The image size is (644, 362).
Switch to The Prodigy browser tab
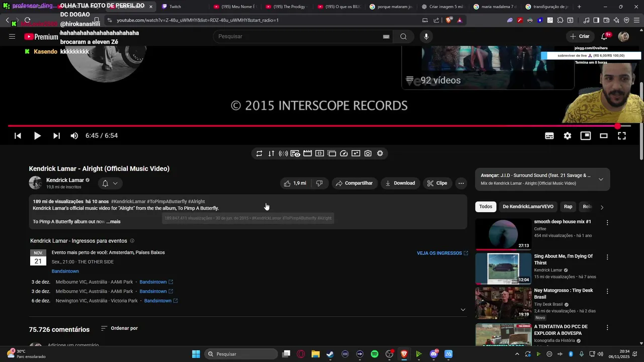(x=286, y=7)
